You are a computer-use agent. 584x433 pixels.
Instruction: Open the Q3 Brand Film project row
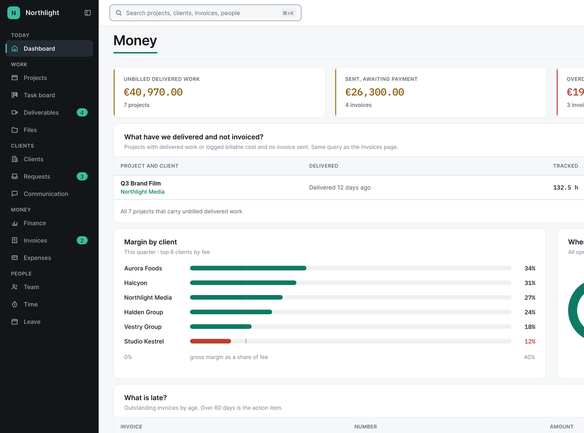point(349,188)
